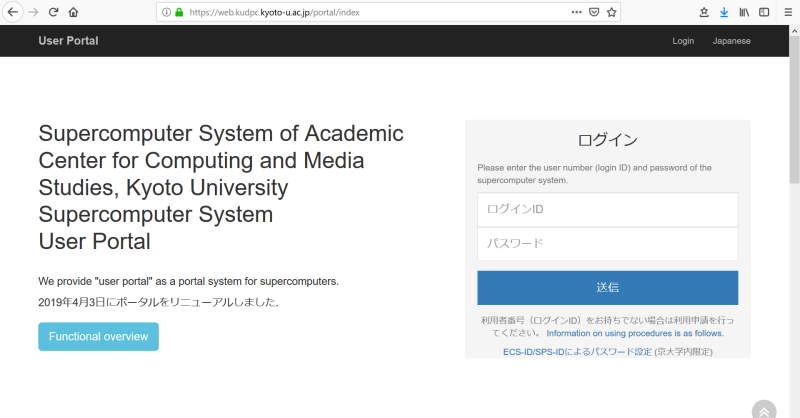
Task: Open the page actions three-dot menu
Action: tap(577, 12)
